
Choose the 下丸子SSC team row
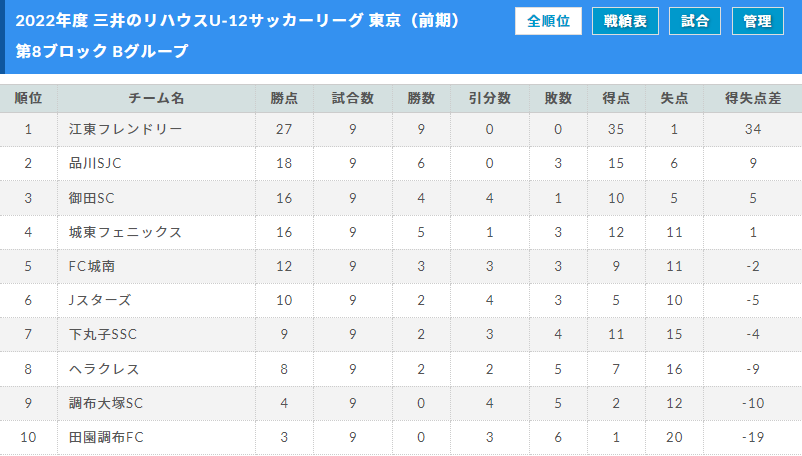(102, 335)
